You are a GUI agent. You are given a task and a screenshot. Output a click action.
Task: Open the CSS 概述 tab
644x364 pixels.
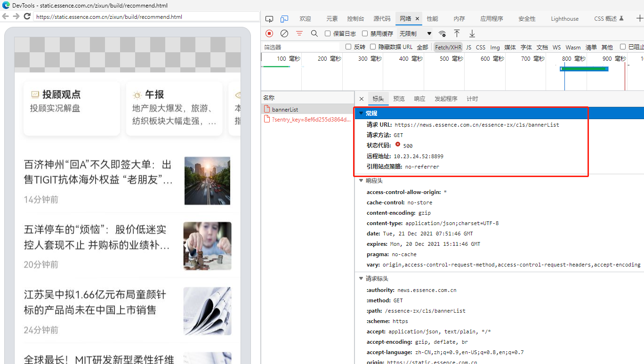(609, 19)
